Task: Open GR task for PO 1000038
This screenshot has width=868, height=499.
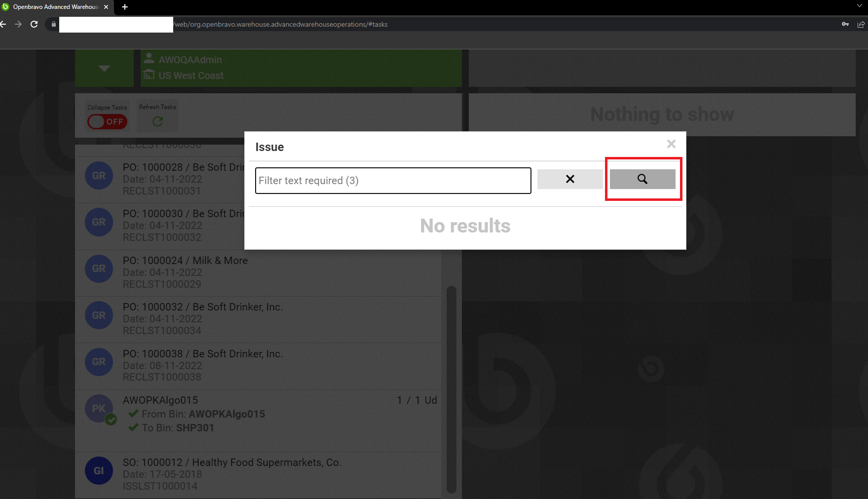Action: (x=99, y=362)
